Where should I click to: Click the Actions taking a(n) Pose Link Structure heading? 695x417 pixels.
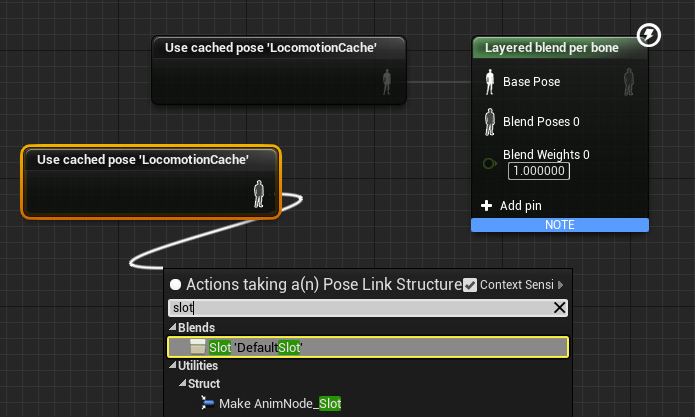(x=324, y=284)
